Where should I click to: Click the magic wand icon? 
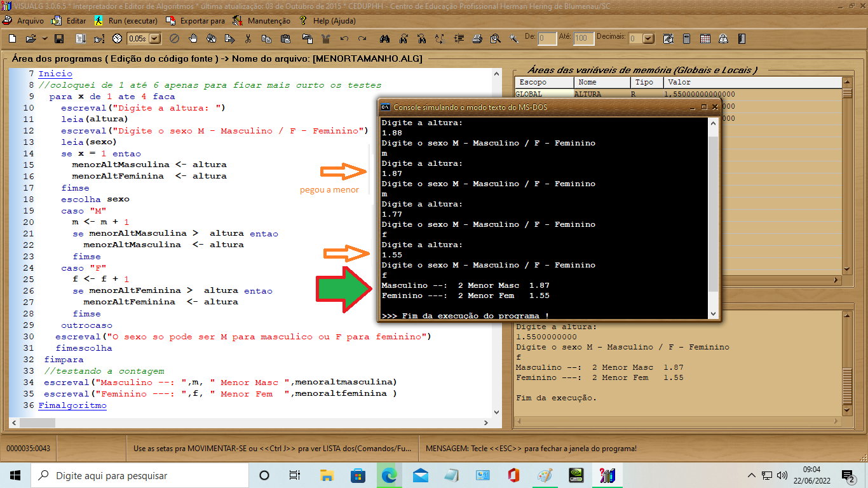(x=513, y=39)
